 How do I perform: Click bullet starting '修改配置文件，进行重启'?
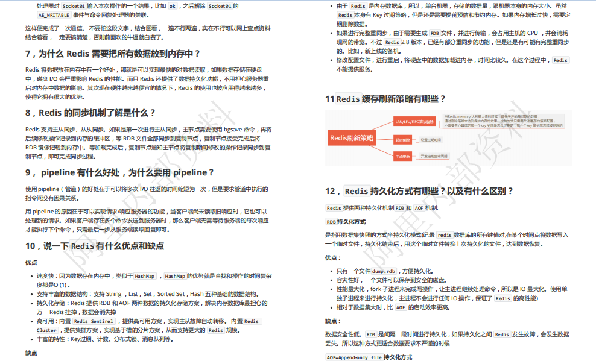pos(453,65)
